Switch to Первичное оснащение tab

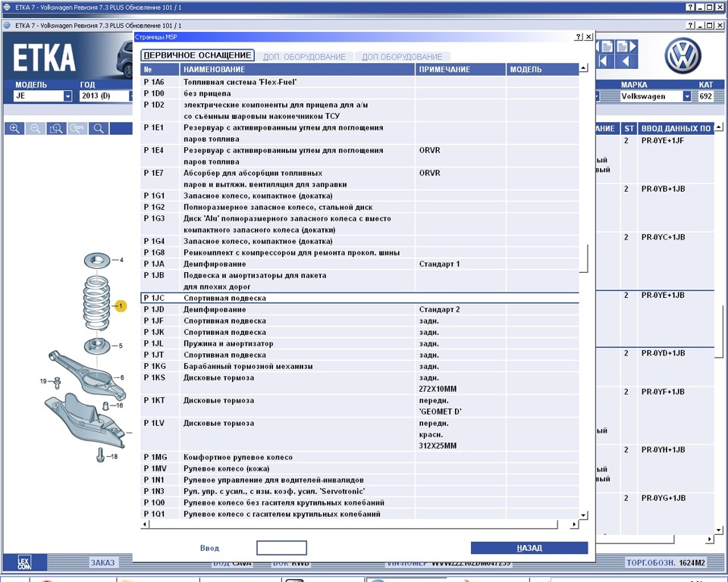[197, 55]
